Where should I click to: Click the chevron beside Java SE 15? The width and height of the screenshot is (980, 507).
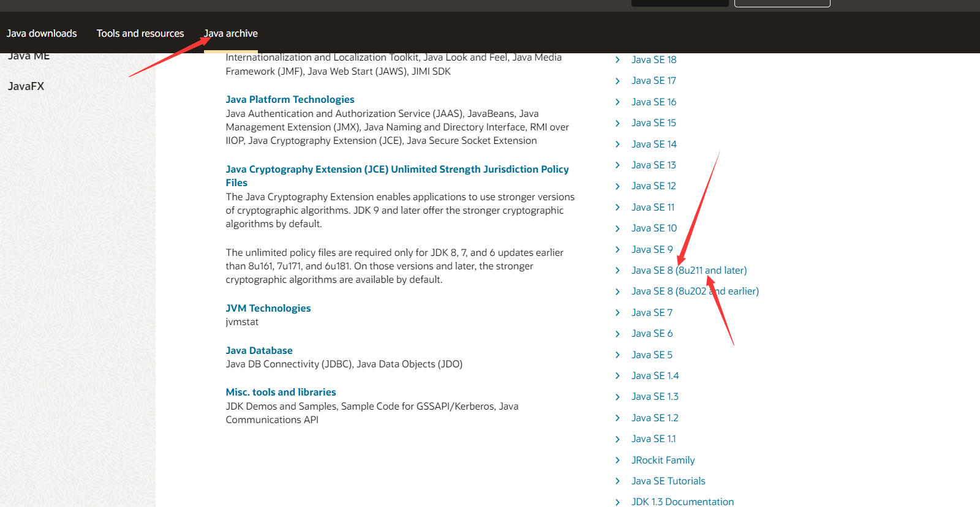(617, 123)
